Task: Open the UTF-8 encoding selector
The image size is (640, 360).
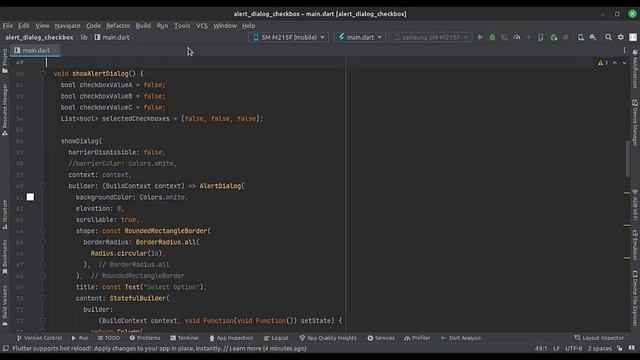Action: [x=573, y=349]
